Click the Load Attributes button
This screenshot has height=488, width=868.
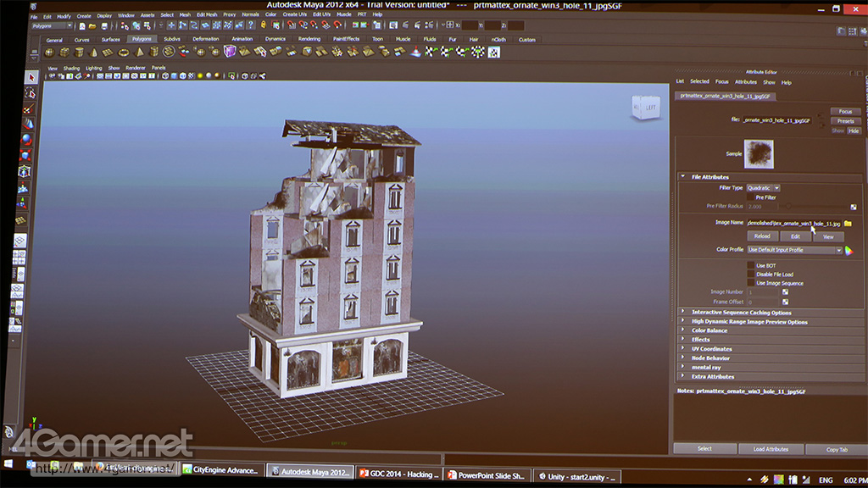pyautogui.click(x=771, y=449)
